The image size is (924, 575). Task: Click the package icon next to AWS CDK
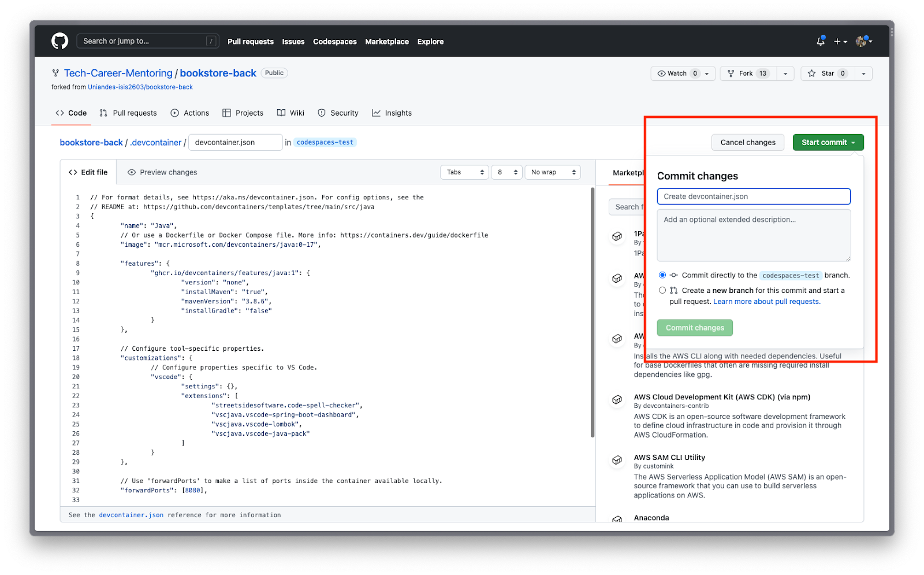(617, 399)
